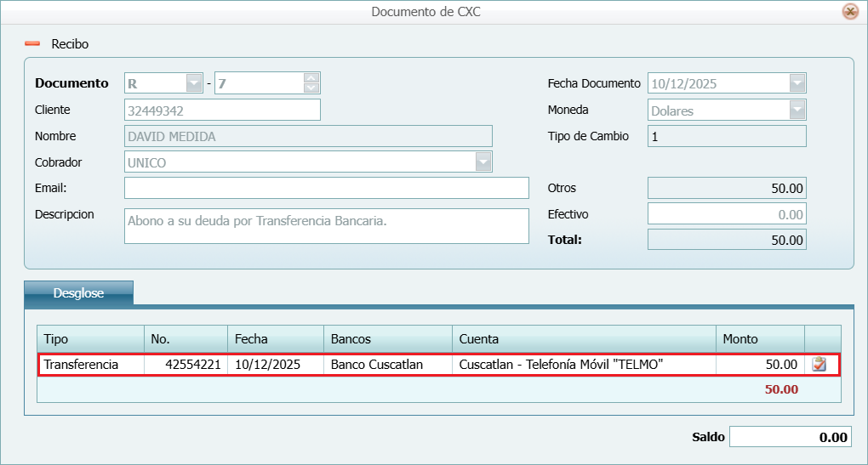The width and height of the screenshot is (868, 465).
Task: Click the Descripcion text area
Action: tap(326, 226)
